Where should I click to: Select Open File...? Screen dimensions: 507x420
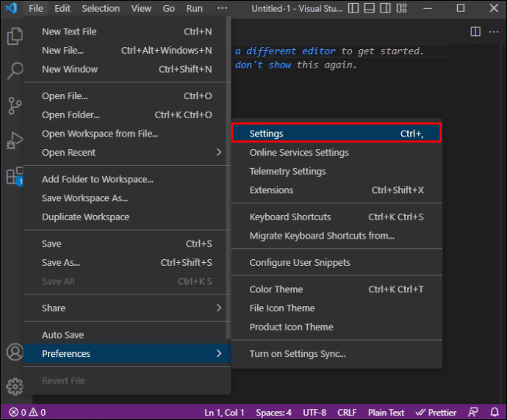pos(126,96)
